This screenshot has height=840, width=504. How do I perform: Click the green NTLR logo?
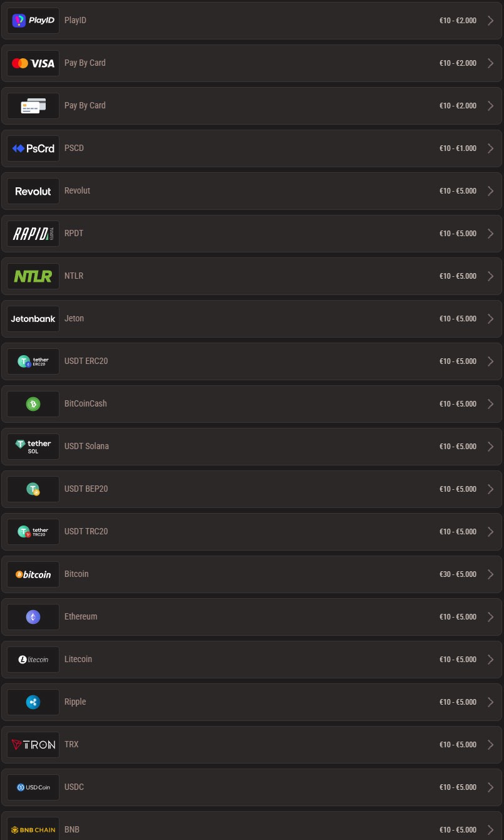[x=33, y=276]
